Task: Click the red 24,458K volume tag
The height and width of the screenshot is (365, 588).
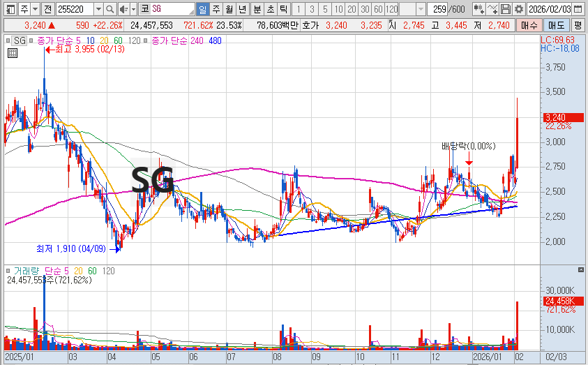Action: (x=564, y=301)
